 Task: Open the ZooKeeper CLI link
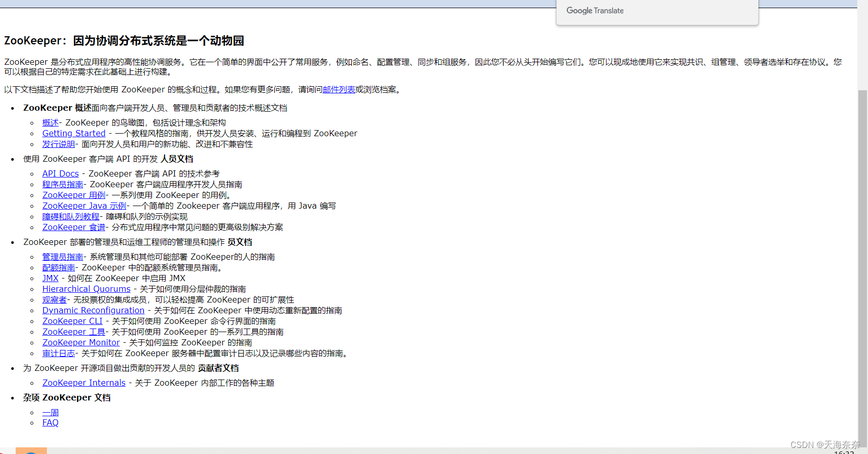[72, 321]
